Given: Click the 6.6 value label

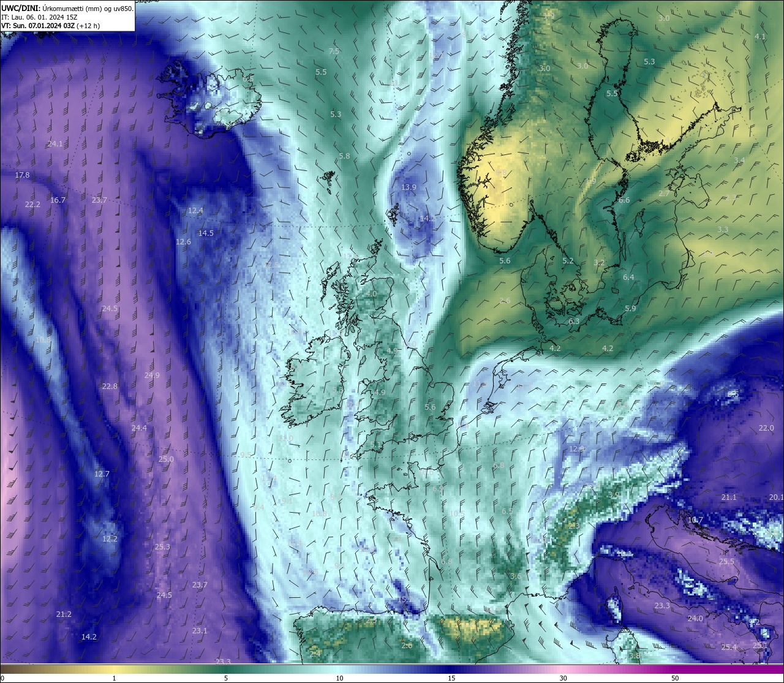Looking at the screenshot, I should pyautogui.click(x=624, y=200).
